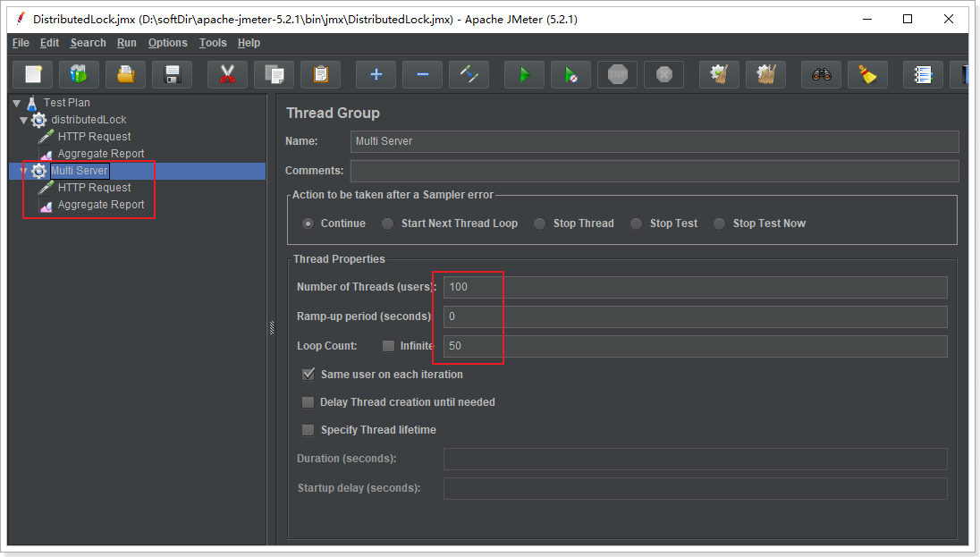
Task: Click the Toggle enable/disable icon in toolbar
Action: pos(469,74)
